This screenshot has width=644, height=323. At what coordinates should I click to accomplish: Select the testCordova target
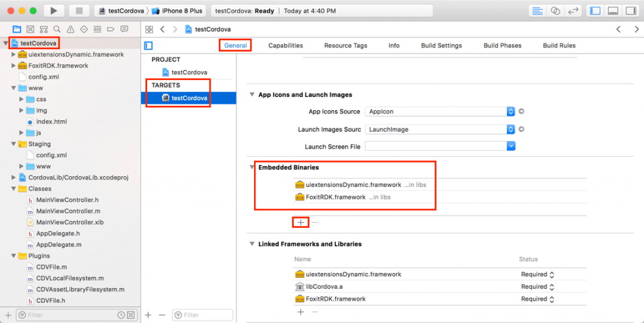point(189,98)
